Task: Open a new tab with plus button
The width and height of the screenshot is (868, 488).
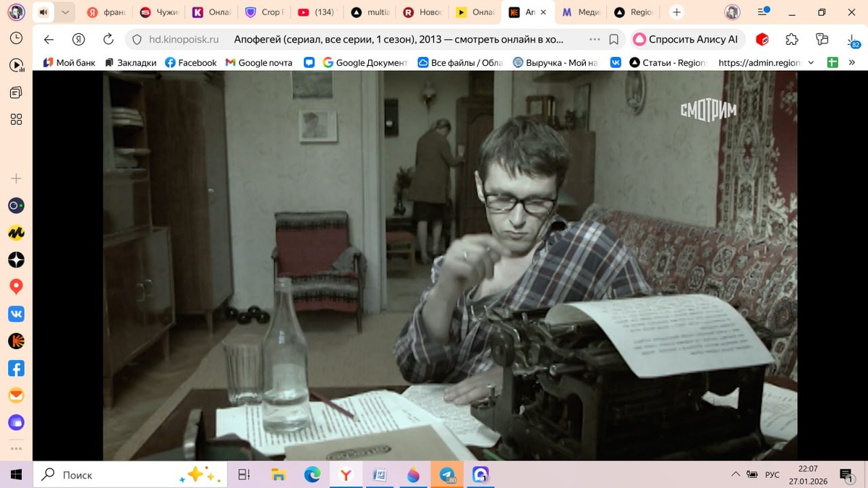Action: 676,12
